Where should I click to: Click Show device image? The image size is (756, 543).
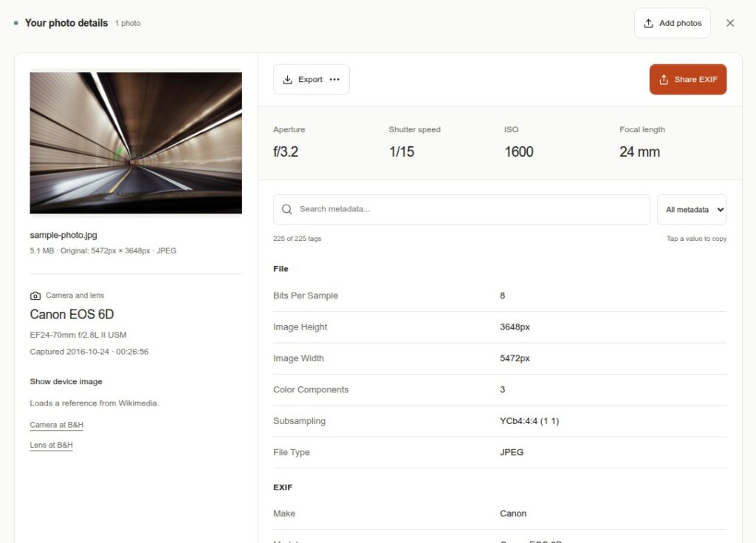66,382
